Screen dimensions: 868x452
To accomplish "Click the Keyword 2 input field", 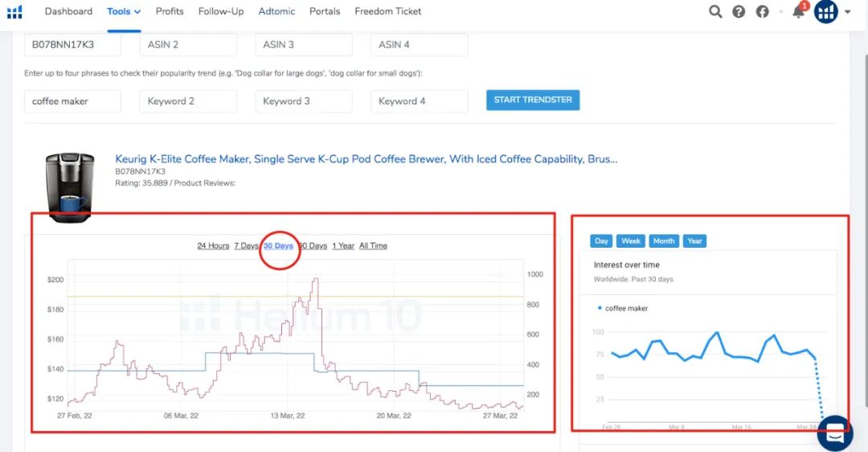I will [x=188, y=101].
